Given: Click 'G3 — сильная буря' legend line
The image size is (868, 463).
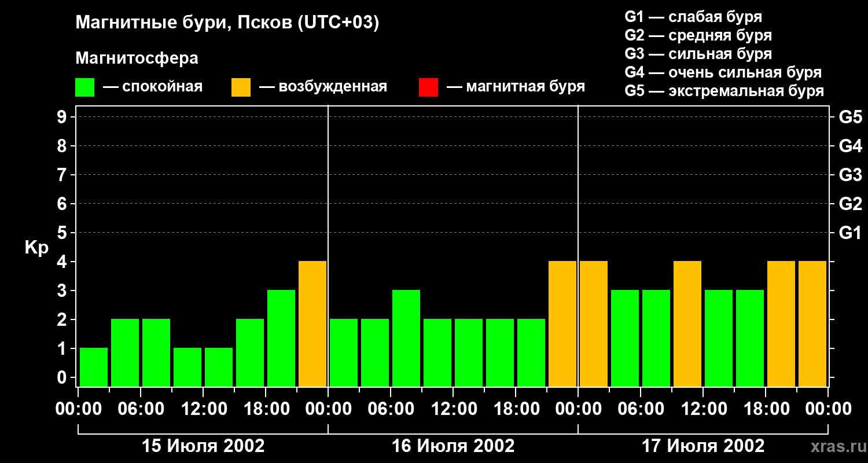Looking at the screenshot, I should click(698, 54).
